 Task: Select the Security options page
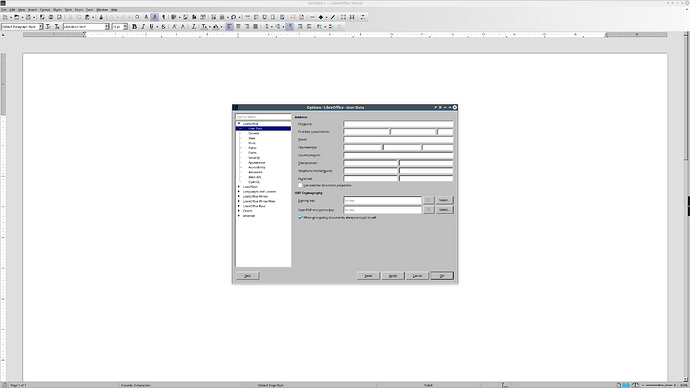click(x=254, y=157)
